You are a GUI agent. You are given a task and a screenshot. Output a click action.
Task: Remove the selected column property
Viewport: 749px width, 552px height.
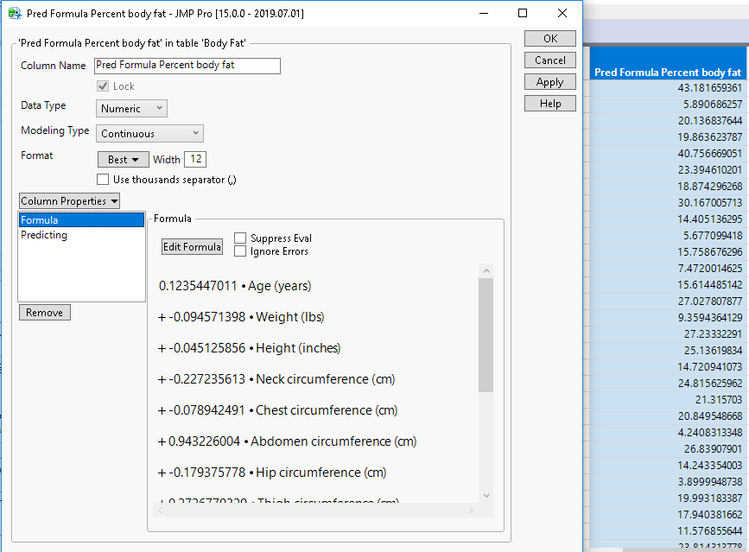tap(44, 312)
